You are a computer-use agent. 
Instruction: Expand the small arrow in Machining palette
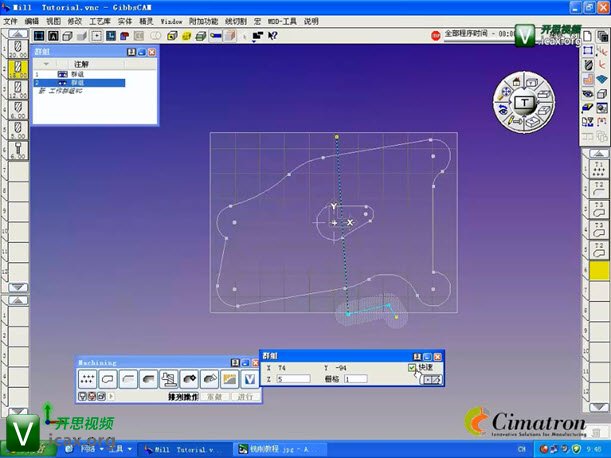(x=112, y=397)
